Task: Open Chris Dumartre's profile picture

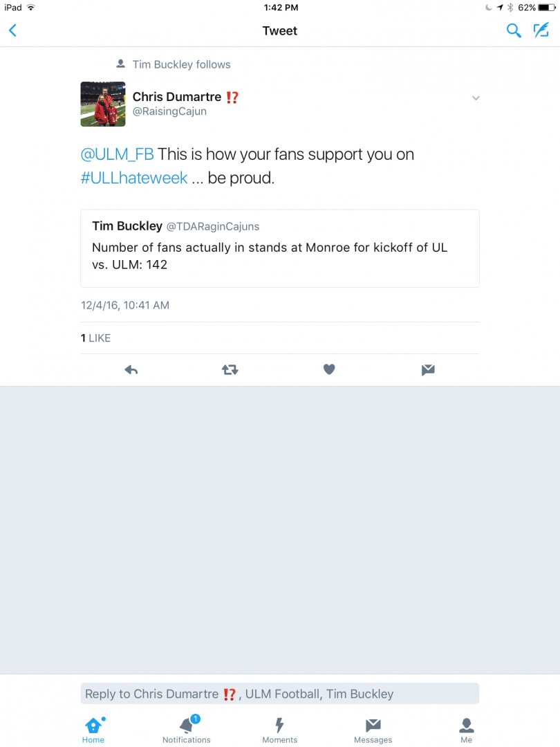Action: [103, 104]
